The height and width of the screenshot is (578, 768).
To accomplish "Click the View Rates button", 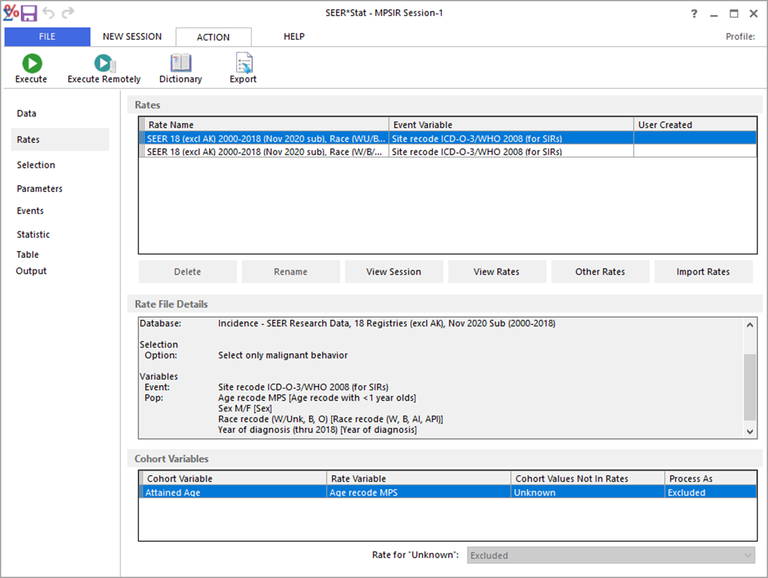I will coord(497,272).
